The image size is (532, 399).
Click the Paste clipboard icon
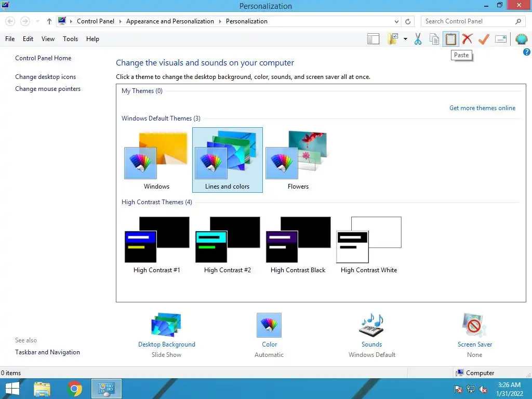click(x=450, y=39)
